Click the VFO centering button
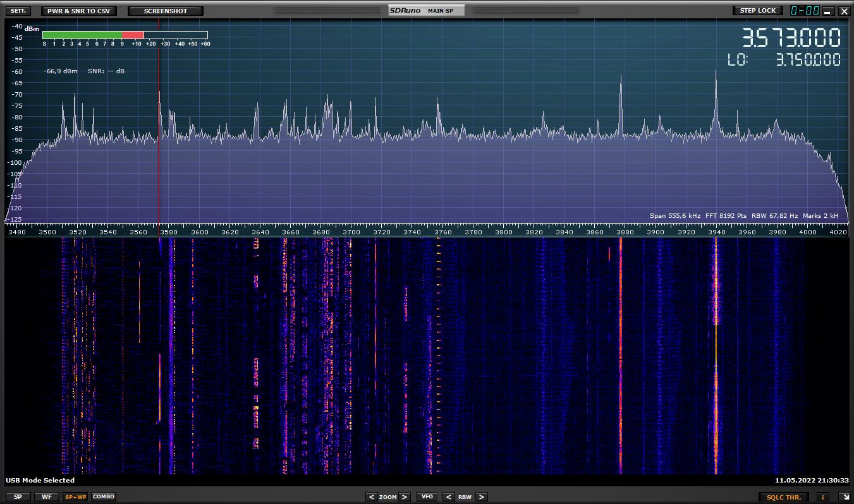854x504 pixels. 427,497
